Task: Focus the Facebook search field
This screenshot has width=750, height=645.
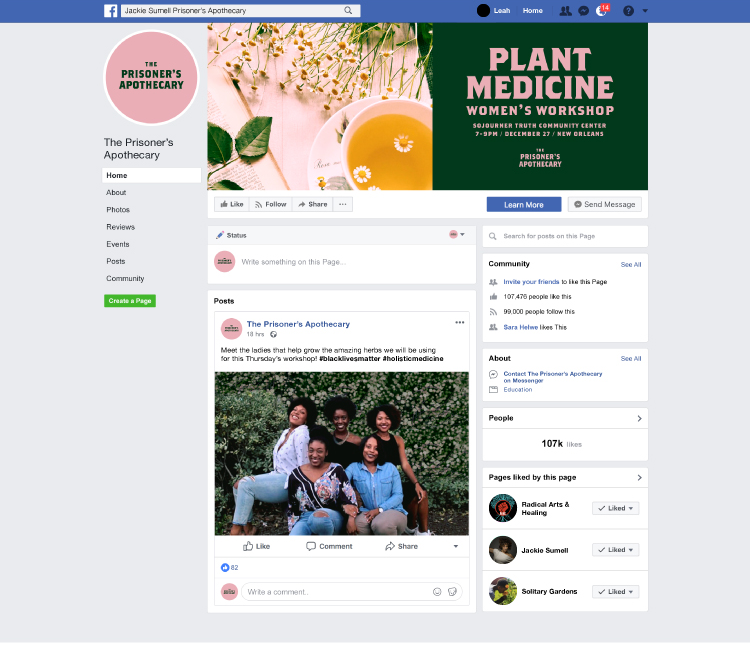Action: click(x=240, y=11)
